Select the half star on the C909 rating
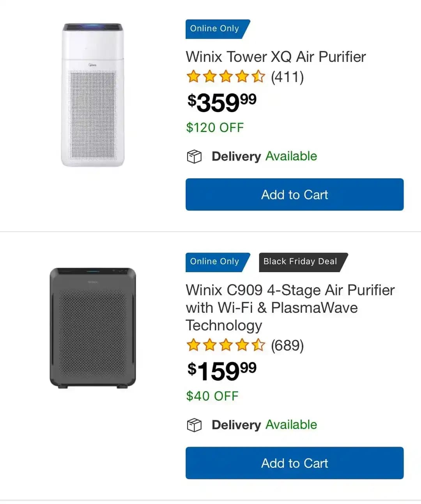Image resolution: width=421 pixels, height=504 pixels. [258, 345]
